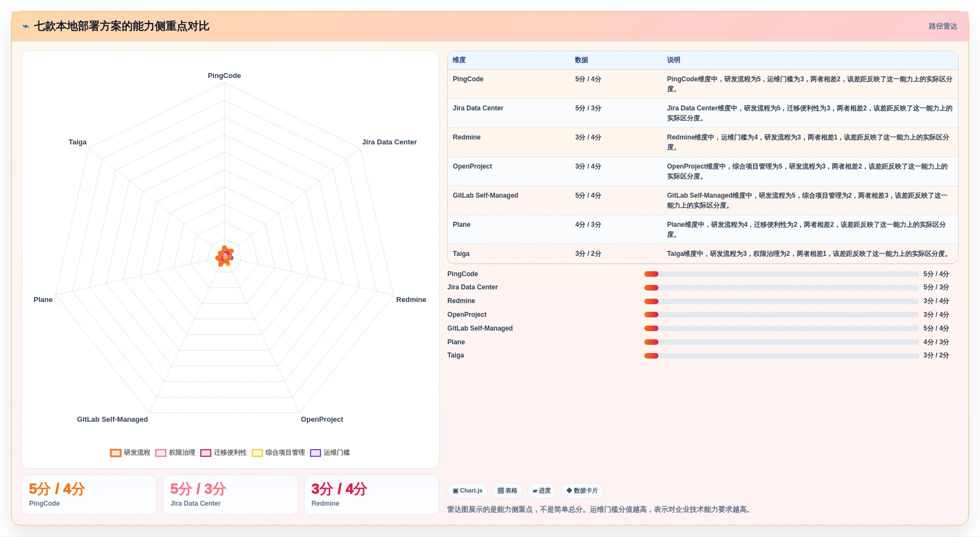Click the PingCode label in progress list

pos(463,274)
